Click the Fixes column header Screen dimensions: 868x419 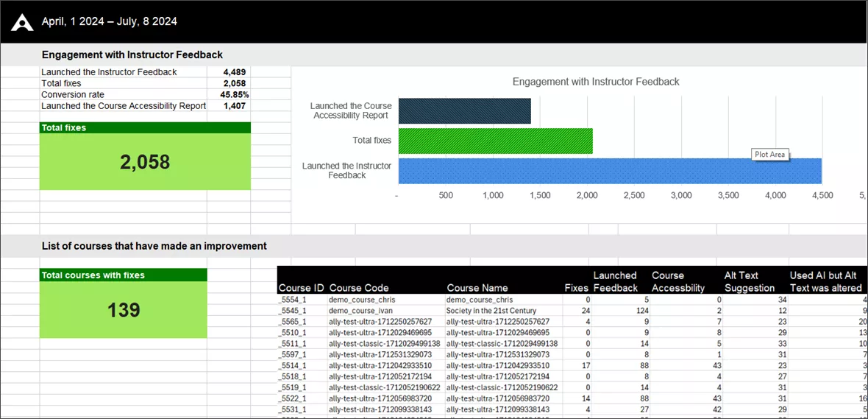click(576, 288)
